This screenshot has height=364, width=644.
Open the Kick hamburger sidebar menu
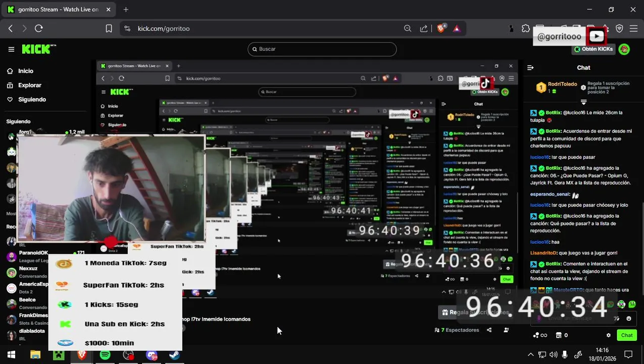(11, 49)
